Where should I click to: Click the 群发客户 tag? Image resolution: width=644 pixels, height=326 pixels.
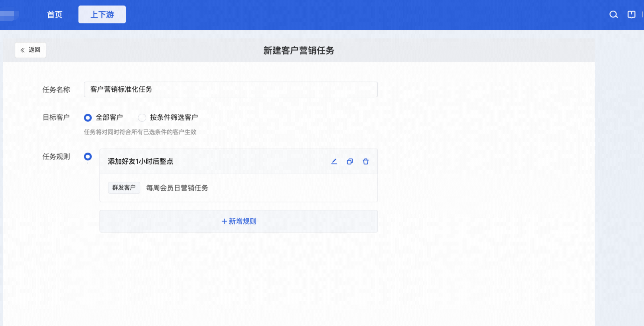click(124, 188)
